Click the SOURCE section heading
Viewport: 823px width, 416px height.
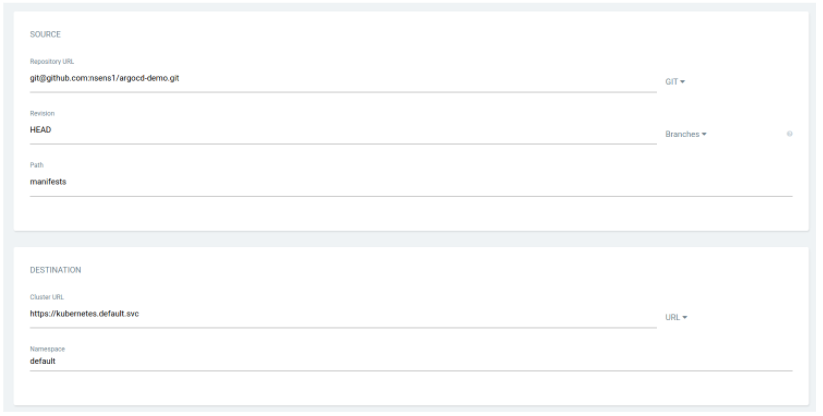(x=45, y=34)
